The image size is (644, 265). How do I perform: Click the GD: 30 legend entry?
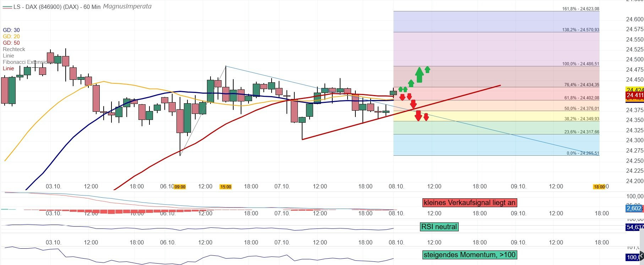point(11,30)
